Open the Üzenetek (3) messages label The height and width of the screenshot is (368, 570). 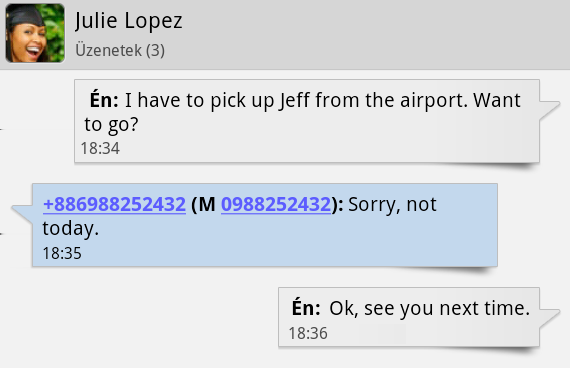point(120,50)
